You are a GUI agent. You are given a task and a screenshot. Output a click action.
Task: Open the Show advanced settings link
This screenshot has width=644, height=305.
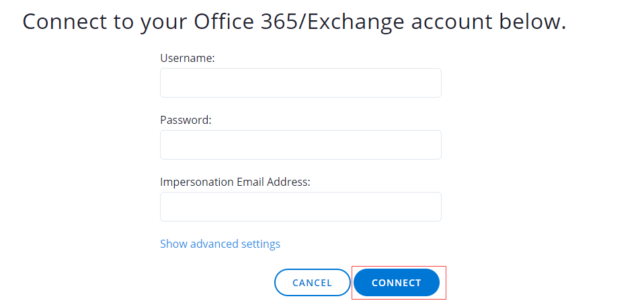click(220, 244)
